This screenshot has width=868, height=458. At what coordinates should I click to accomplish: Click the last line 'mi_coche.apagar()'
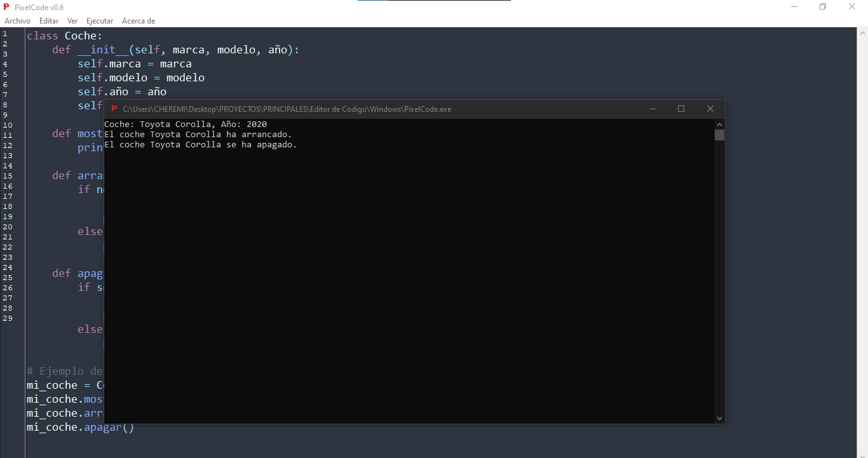click(x=81, y=428)
